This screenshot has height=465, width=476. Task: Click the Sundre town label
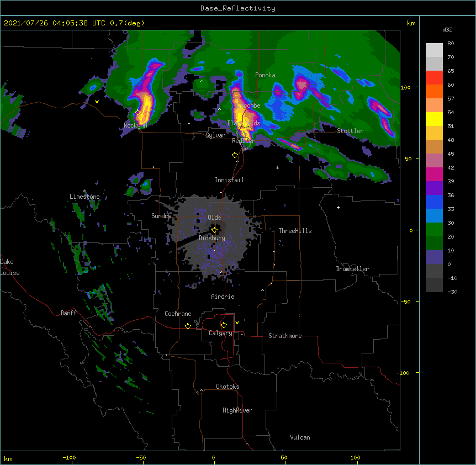click(161, 216)
